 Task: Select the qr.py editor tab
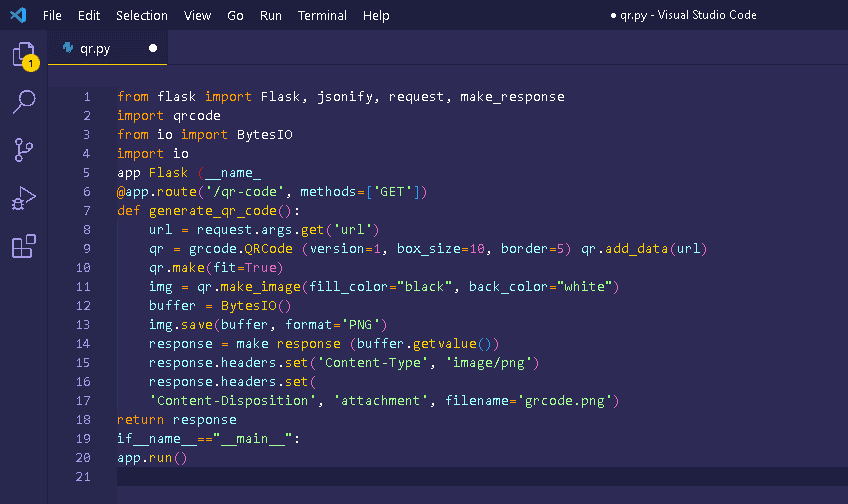108,48
